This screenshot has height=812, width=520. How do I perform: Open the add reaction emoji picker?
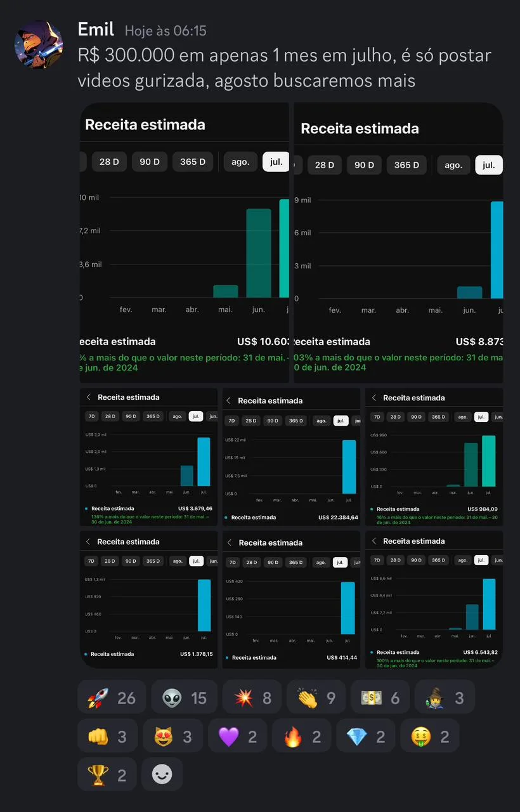click(x=162, y=775)
